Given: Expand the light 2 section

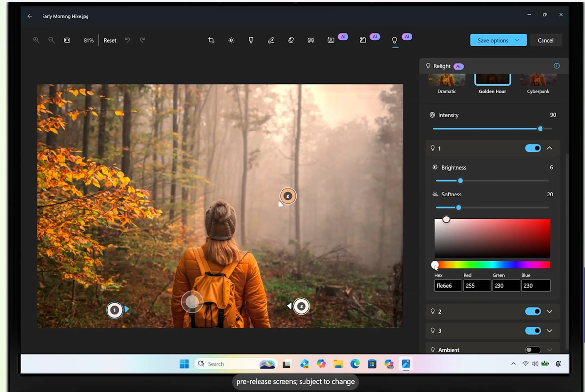Looking at the screenshot, I should click(549, 311).
